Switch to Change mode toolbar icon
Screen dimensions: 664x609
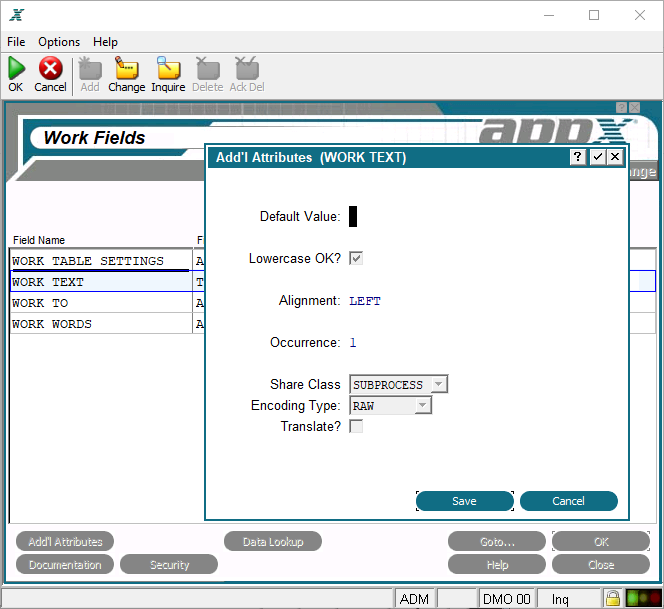(127, 68)
